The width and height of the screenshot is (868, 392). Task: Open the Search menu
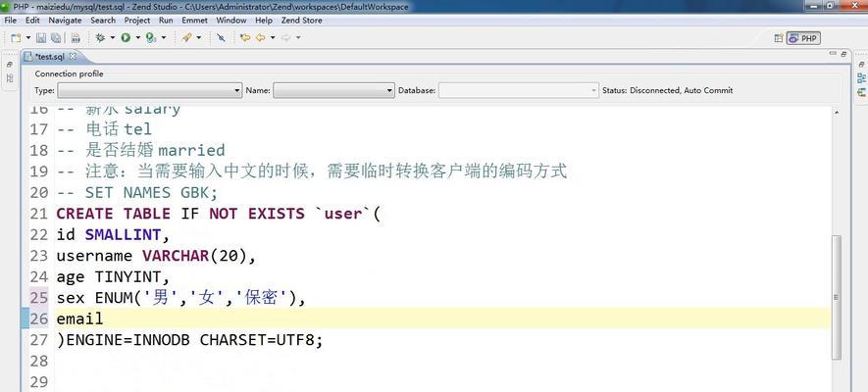(103, 21)
